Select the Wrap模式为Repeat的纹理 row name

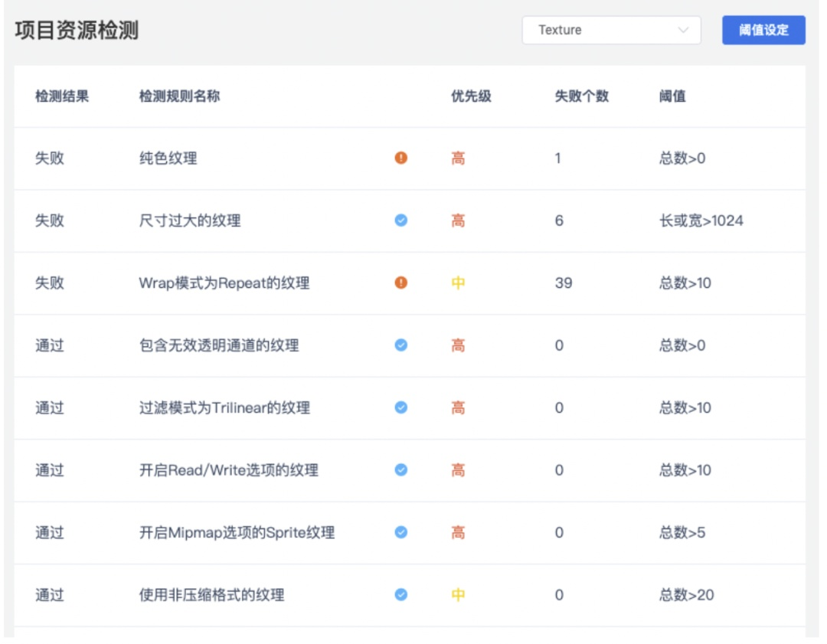click(x=224, y=283)
